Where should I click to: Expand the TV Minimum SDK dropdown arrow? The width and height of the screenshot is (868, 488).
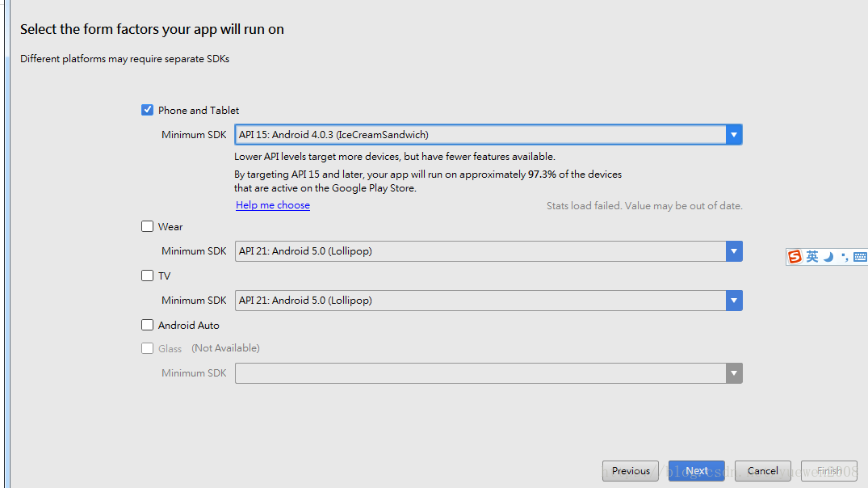[733, 301]
